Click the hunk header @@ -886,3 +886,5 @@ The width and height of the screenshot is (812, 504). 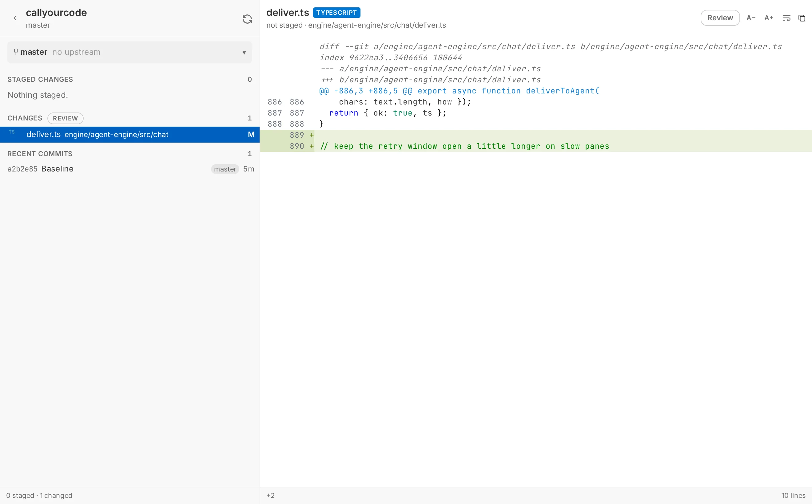(x=459, y=91)
